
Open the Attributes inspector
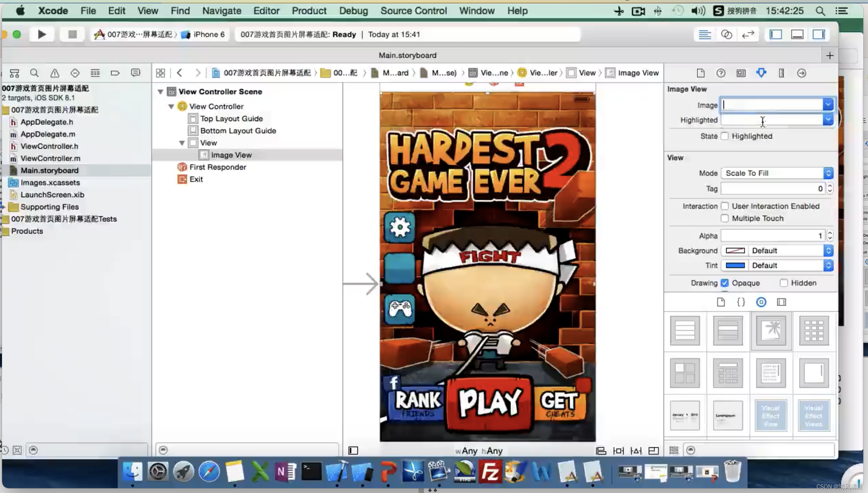point(761,73)
